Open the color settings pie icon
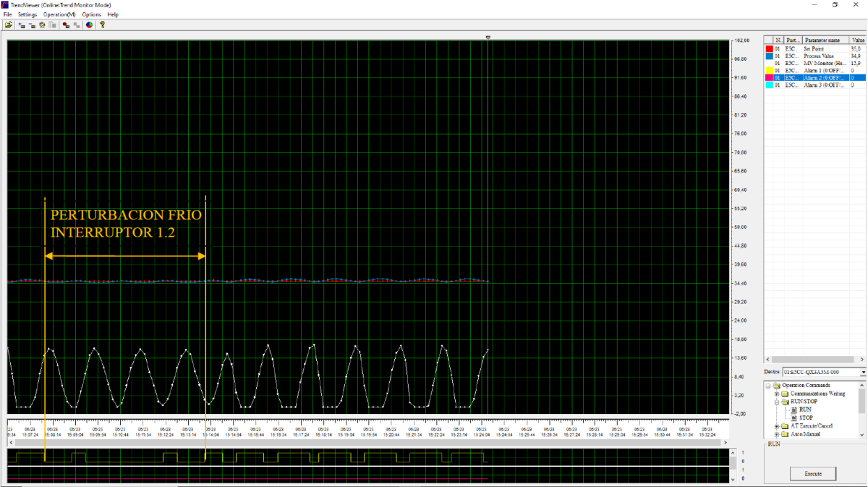Screen dimensions: 868x487 click(89, 25)
